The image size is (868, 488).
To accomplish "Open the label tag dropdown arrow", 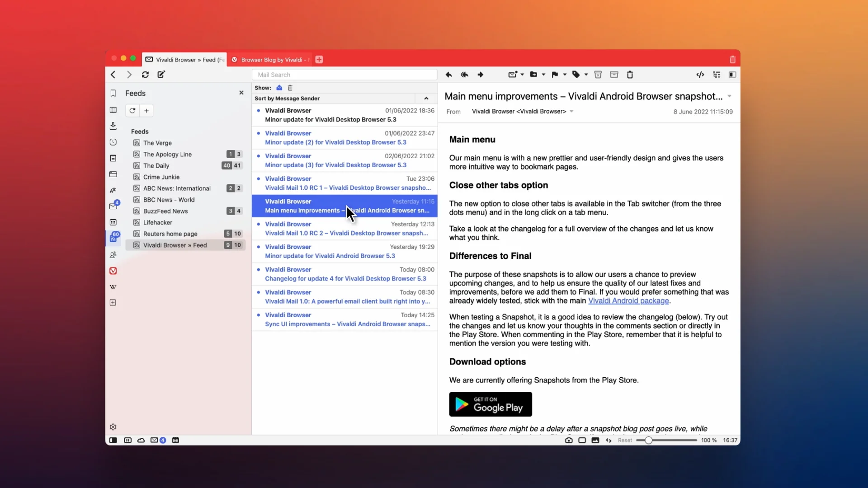I will [x=586, y=75].
